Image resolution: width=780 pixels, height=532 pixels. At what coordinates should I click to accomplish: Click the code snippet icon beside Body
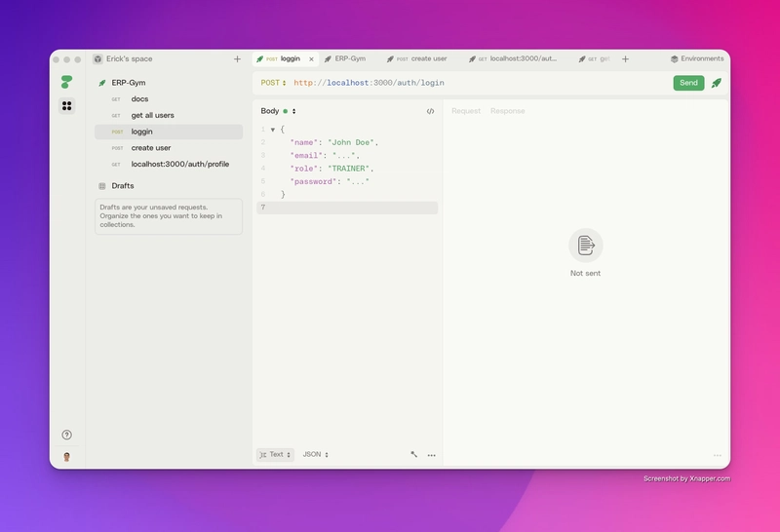430,111
